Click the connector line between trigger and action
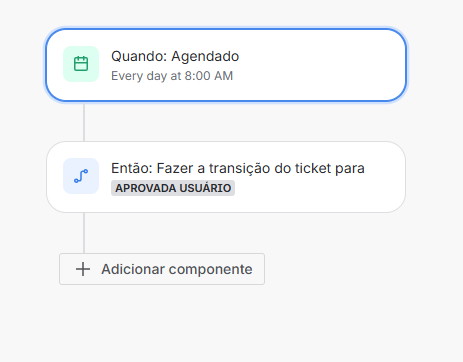The height and width of the screenshot is (362, 463). click(x=84, y=121)
